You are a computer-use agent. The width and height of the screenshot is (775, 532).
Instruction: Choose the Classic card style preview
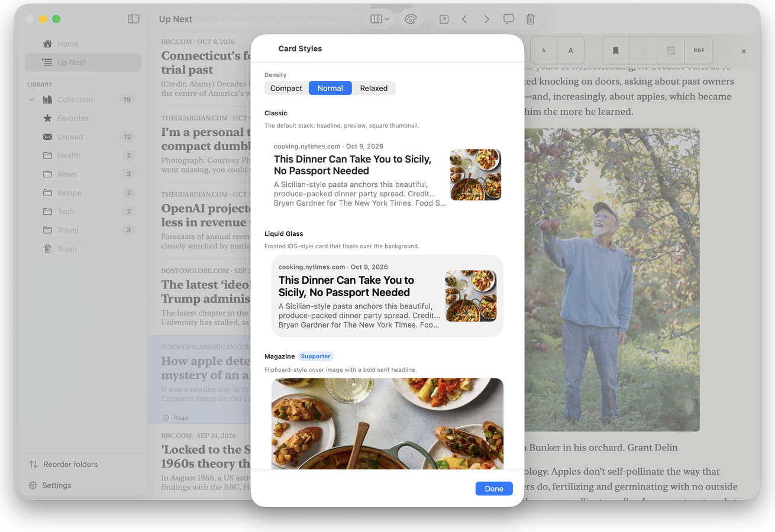tap(387, 176)
